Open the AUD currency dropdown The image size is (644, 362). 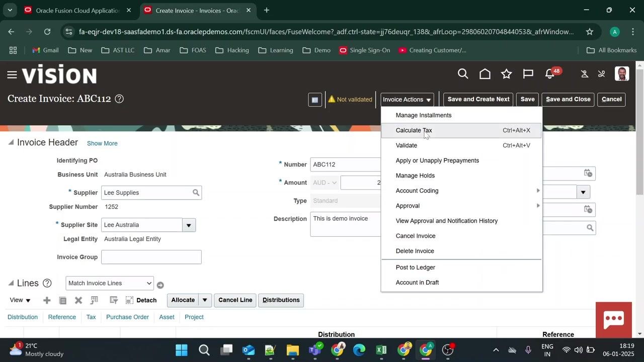coord(324,183)
